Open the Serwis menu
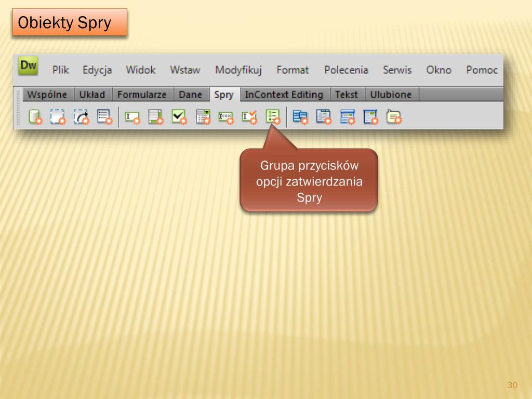 pos(397,70)
